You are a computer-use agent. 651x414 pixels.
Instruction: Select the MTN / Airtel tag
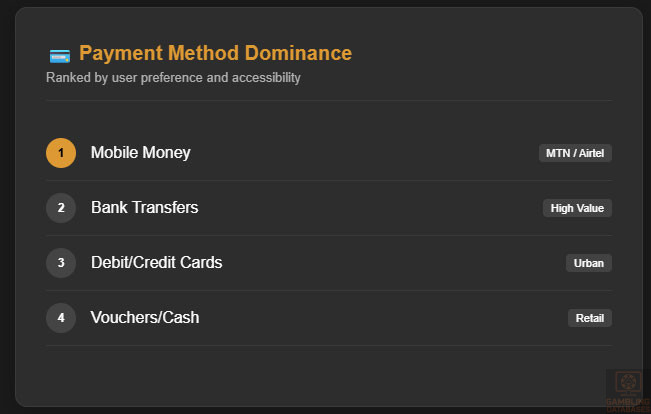coord(575,153)
